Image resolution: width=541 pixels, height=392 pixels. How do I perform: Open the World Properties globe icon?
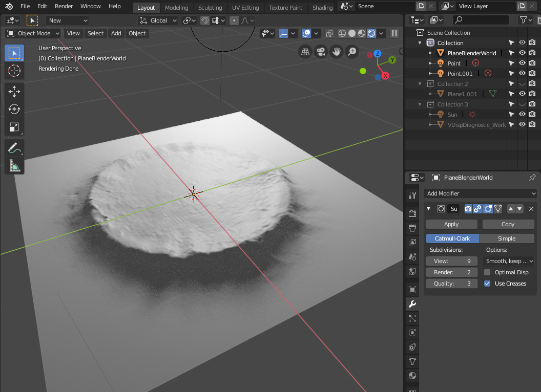tap(412, 271)
